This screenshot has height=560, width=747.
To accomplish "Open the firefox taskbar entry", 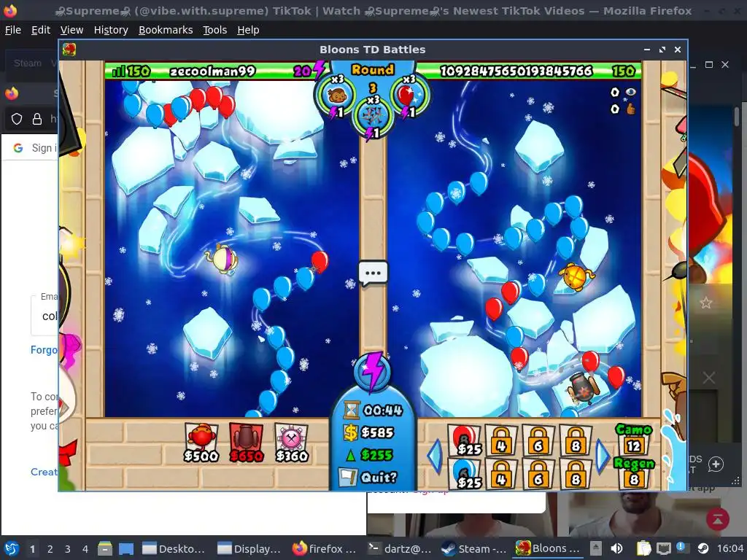I will click(x=324, y=548).
